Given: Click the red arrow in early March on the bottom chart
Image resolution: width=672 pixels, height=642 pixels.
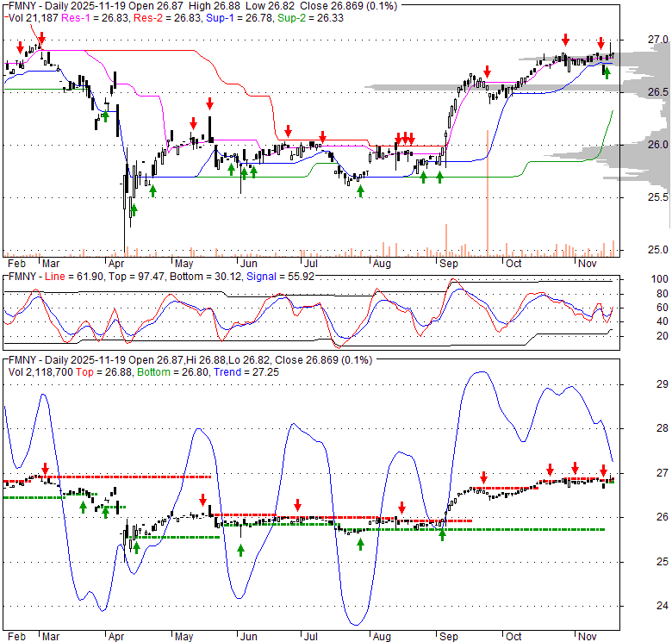Looking at the screenshot, I should click(x=46, y=468).
